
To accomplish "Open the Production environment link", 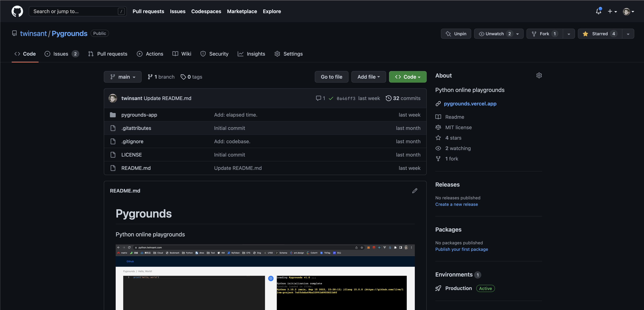I will point(459,288).
